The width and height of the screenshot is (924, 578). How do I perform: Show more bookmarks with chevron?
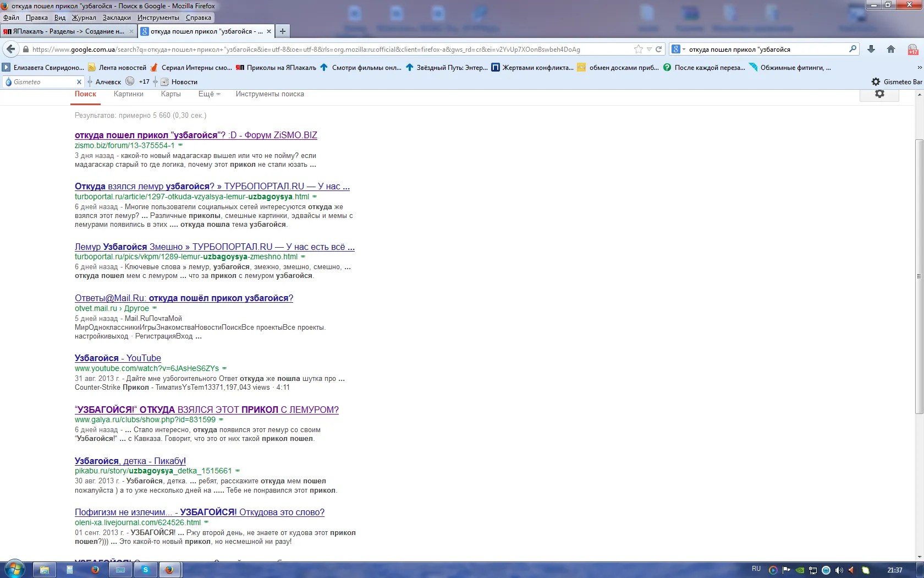(x=920, y=68)
